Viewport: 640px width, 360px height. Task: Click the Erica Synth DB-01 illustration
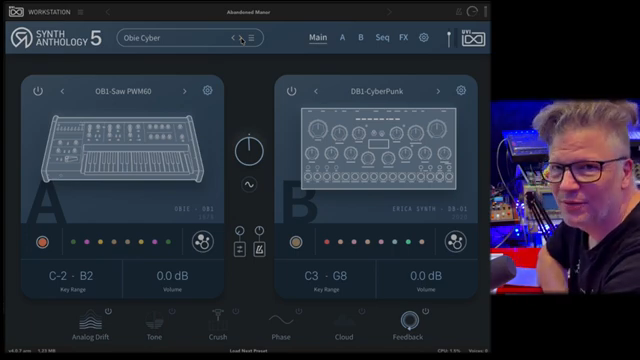pyautogui.click(x=379, y=149)
